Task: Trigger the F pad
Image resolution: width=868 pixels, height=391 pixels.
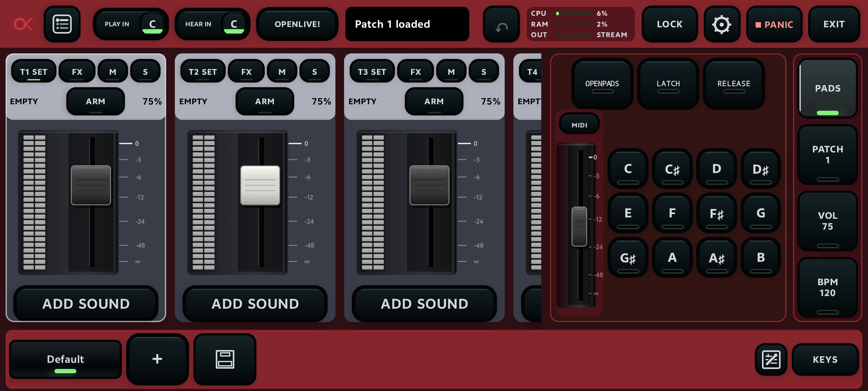Action: click(672, 213)
